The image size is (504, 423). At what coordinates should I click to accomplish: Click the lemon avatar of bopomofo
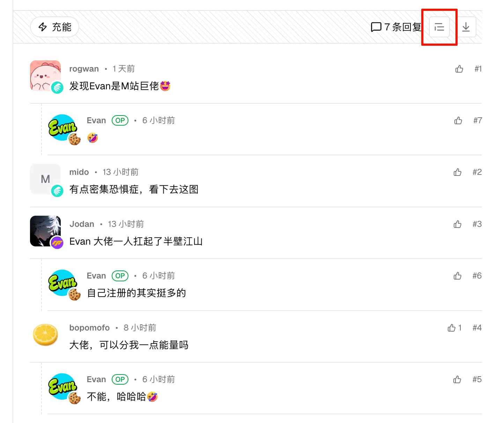pos(45,334)
